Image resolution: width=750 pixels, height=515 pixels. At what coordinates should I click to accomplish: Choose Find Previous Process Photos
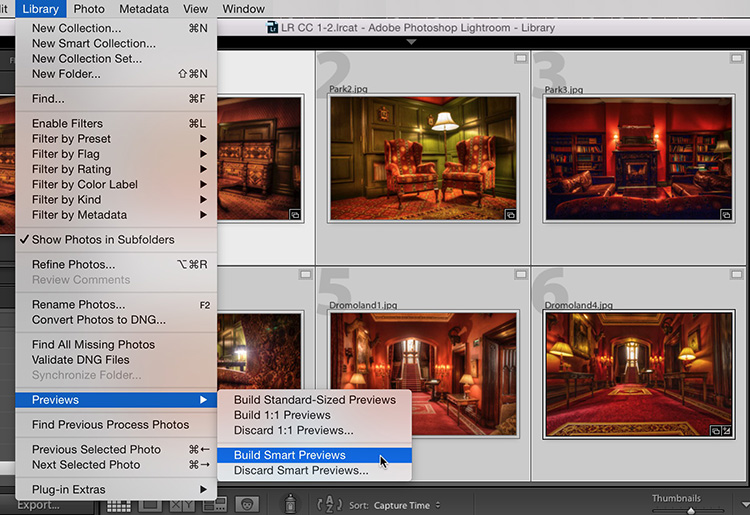tap(116, 425)
